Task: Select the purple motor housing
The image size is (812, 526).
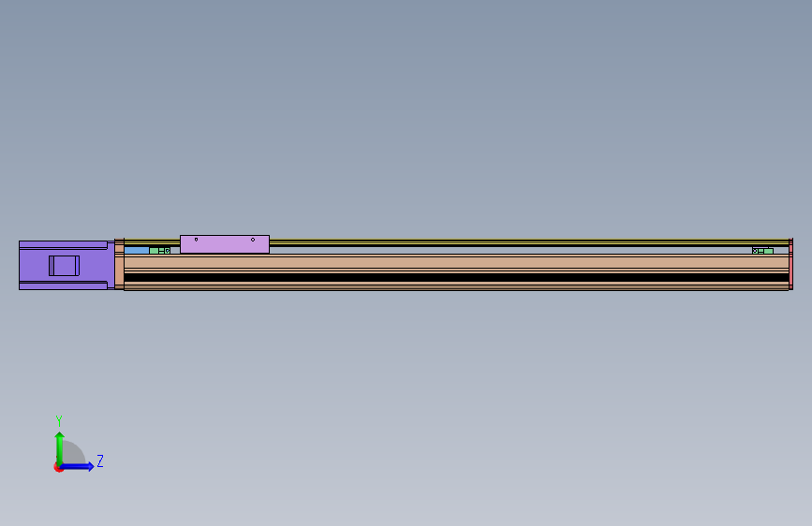Action: tap(66, 265)
